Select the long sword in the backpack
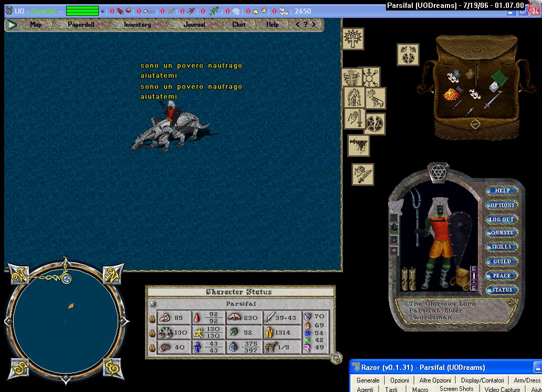Image resolution: width=542 pixels, height=392 pixels. point(493,99)
